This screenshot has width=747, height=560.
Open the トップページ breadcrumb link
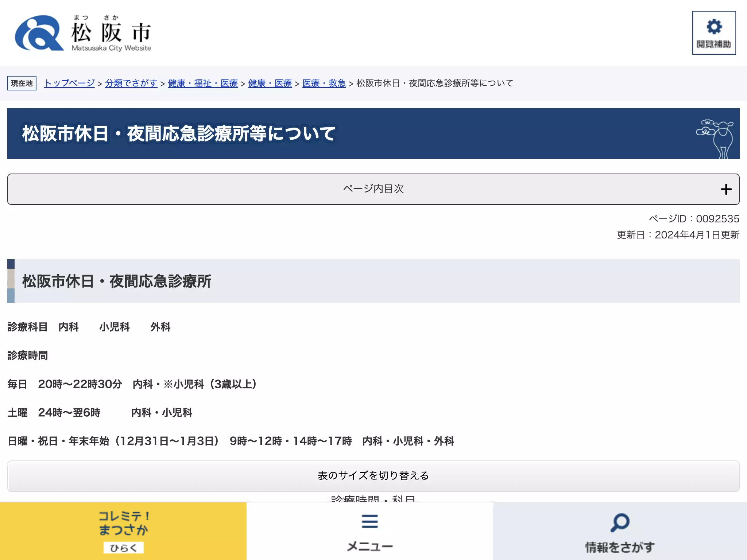(69, 83)
